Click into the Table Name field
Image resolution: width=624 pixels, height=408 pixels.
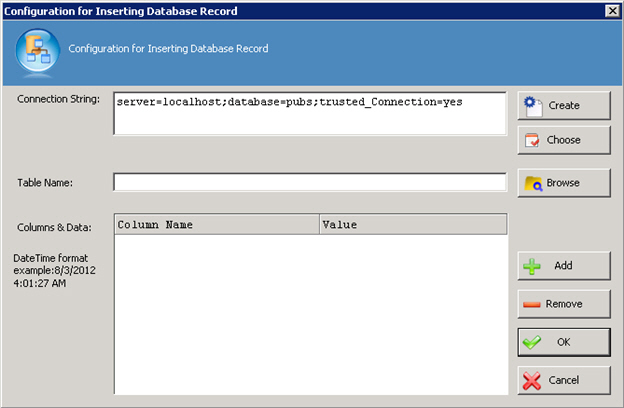click(309, 182)
